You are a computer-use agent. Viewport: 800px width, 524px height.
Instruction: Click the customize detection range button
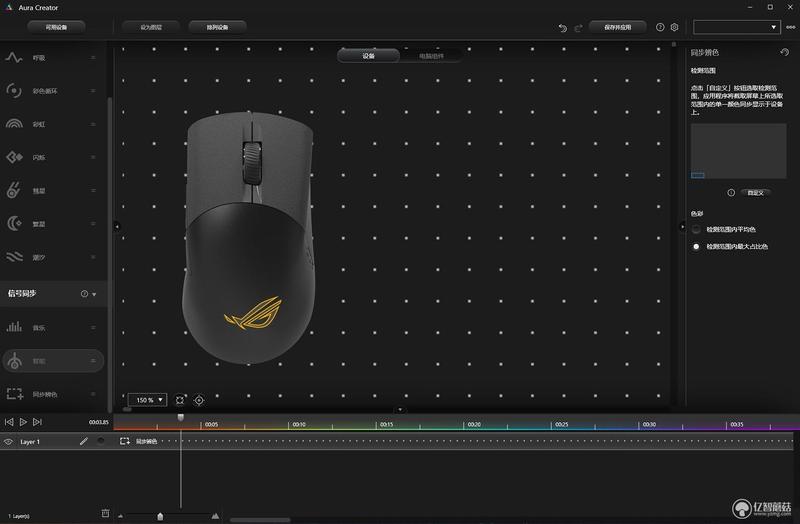pyautogui.click(x=755, y=192)
